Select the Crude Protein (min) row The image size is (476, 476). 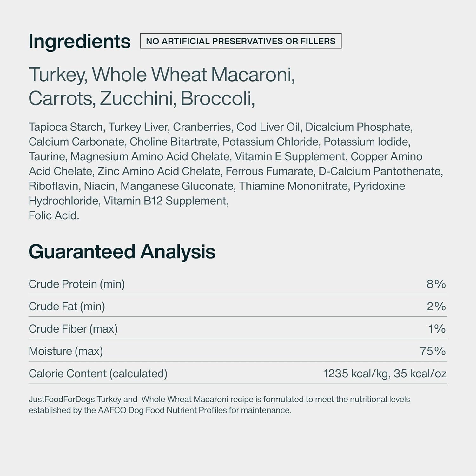pyautogui.click(x=238, y=284)
